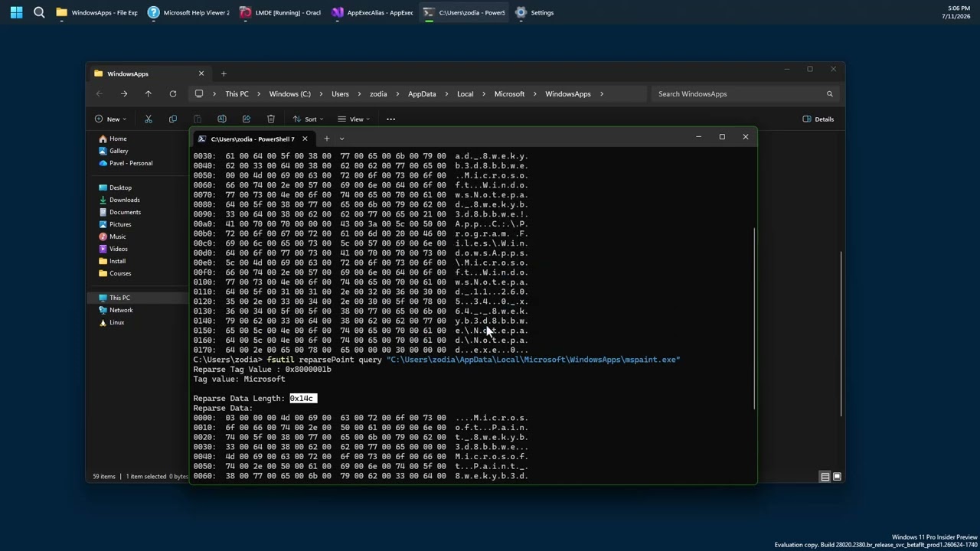Expand chevron after WindowsApps breadcrumb
980x551 pixels.
click(602, 94)
